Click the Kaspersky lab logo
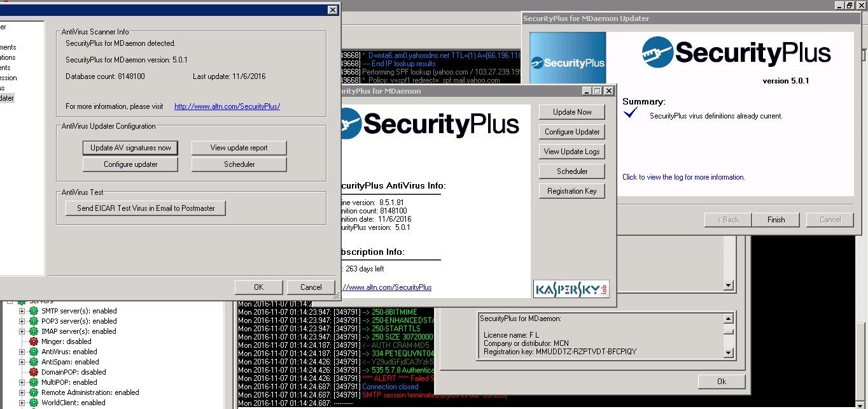The width and height of the screenshot is (868, 409). coord(571,289)
